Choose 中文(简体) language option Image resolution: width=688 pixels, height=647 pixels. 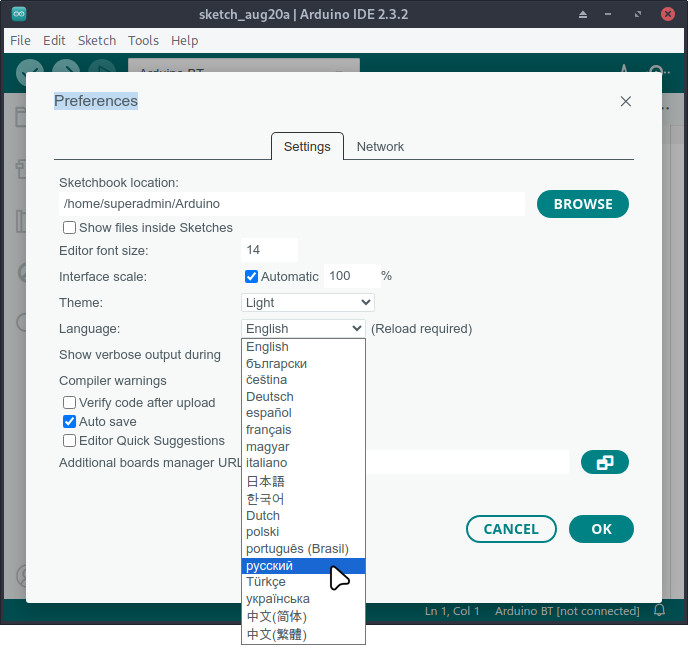coord(303,616)
